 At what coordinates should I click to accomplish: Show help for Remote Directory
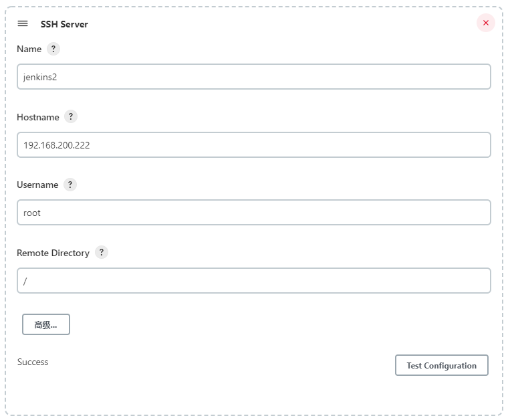pos(101,252)
